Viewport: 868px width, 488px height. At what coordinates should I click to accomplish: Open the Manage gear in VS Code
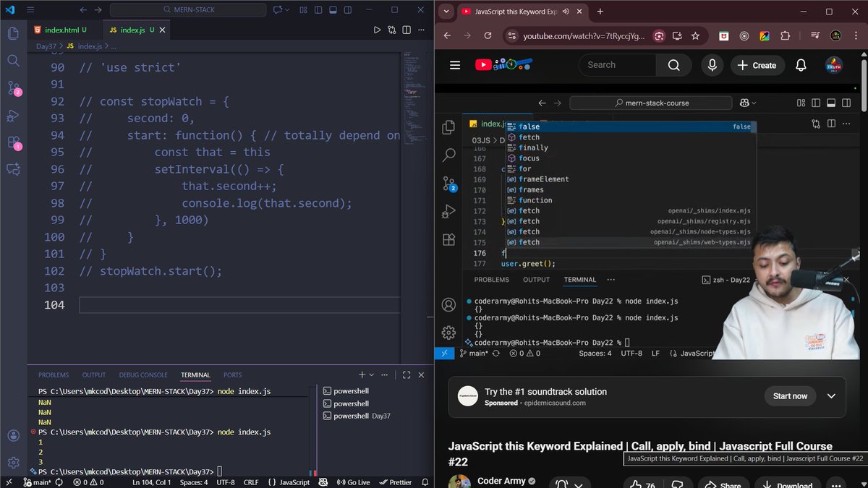(x=13, y=462)
